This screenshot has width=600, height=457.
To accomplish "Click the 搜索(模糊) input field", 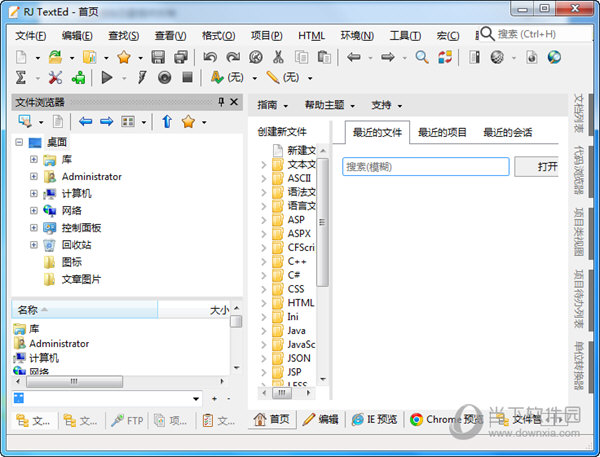I will pos(426,167).
